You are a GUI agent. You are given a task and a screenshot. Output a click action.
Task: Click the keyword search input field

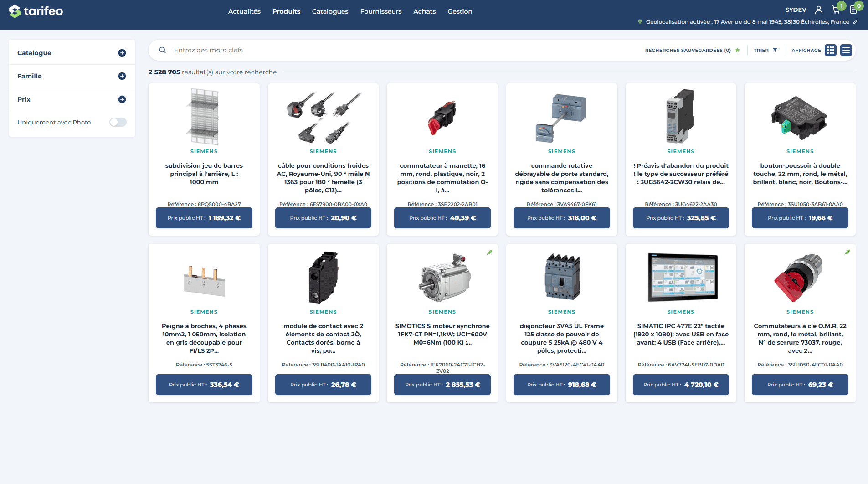[401, 50]
